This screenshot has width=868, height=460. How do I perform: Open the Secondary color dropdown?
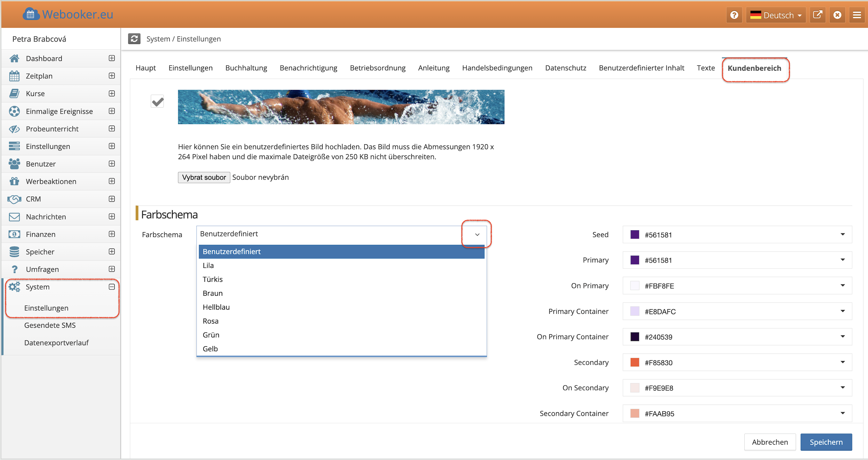pyautogui.click(x=842, y=362)
